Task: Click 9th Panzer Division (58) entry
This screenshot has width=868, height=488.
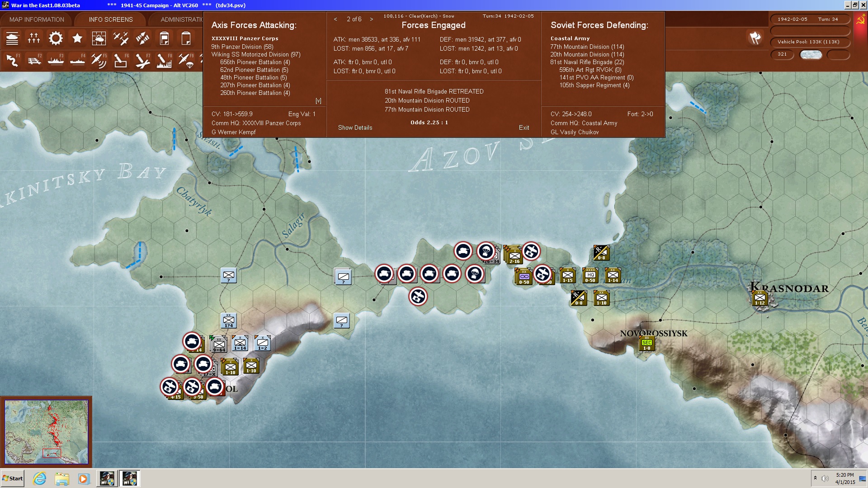Action: (242, 47)
